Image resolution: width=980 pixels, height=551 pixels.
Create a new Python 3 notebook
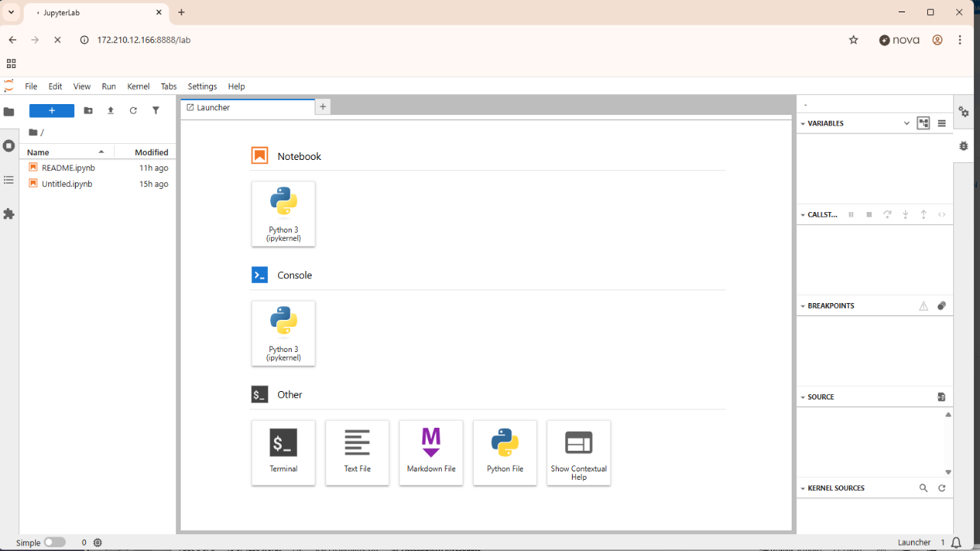(x=283, y=214)
